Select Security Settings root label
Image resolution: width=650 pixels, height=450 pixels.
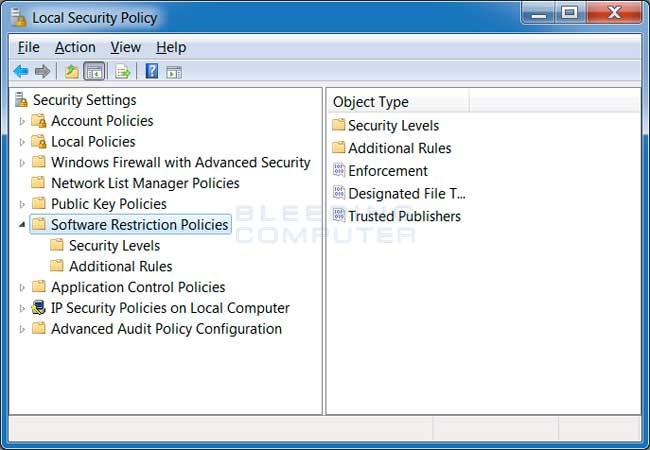click(x=85, y=100)
